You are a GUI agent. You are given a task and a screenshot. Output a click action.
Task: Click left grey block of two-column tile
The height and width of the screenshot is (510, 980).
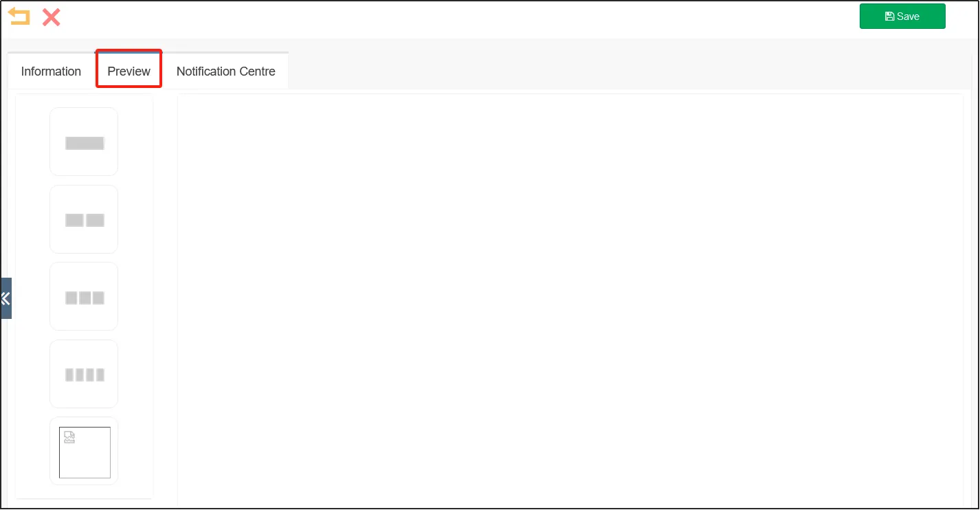coord(74,221)
